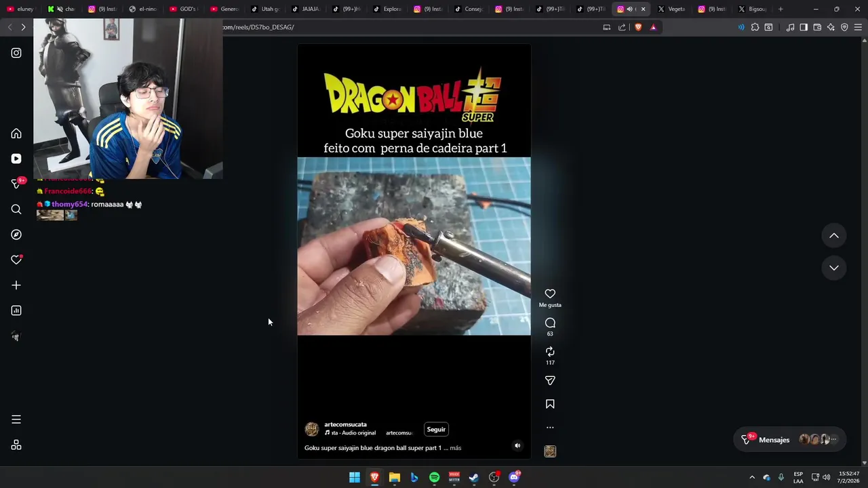Image resolution: width=868 pixels, height=488 pixels.
Task: Open profile avatar in left sidebar
Action: pos(16,336)
